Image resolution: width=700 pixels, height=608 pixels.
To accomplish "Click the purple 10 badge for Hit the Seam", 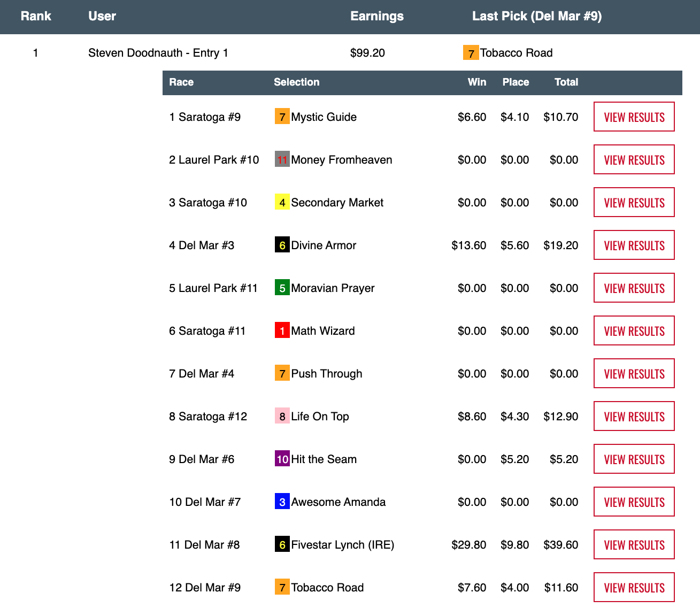I will (282, 459).
